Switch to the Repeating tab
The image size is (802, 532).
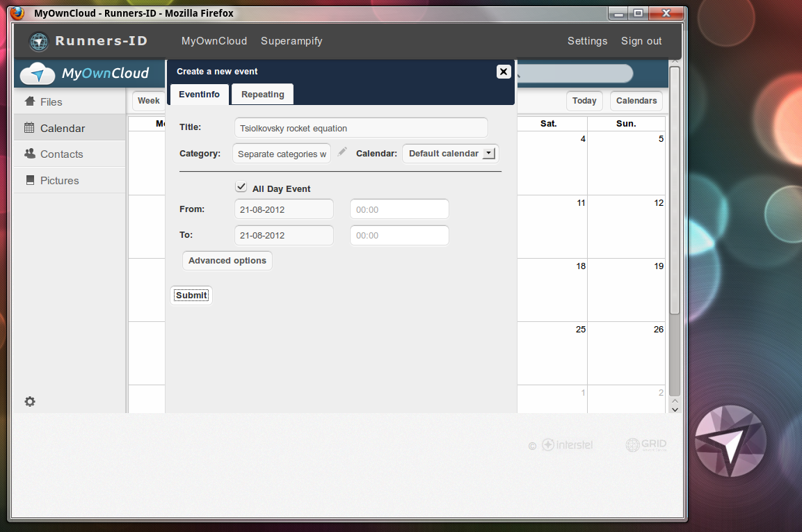[262, 94]
